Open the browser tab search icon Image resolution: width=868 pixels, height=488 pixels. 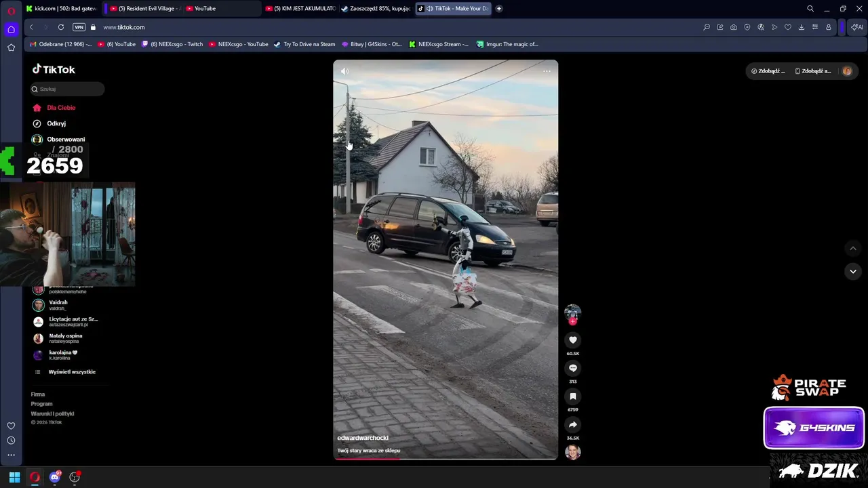click(810, 9)
